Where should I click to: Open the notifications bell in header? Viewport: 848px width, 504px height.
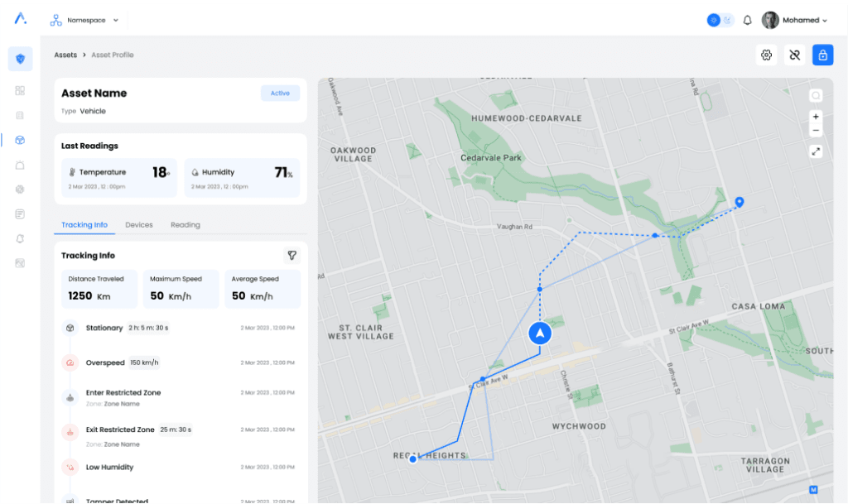point(747,20)
